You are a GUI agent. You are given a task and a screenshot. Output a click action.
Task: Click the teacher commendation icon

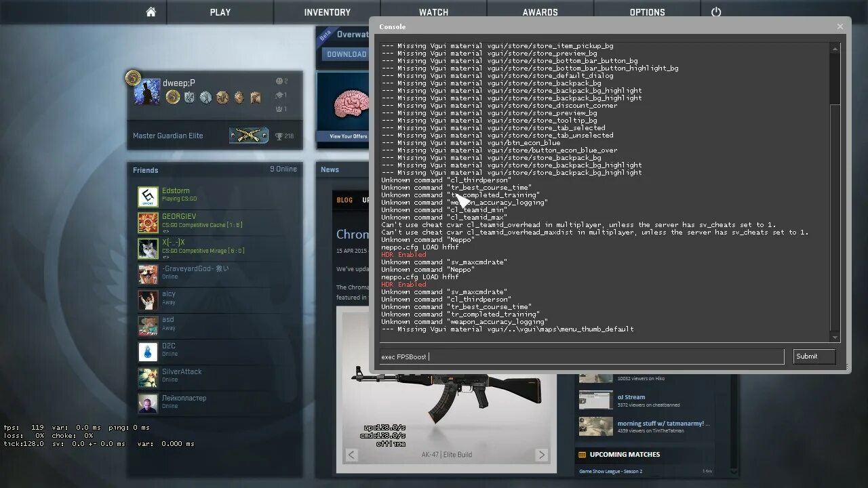point(279,95)
